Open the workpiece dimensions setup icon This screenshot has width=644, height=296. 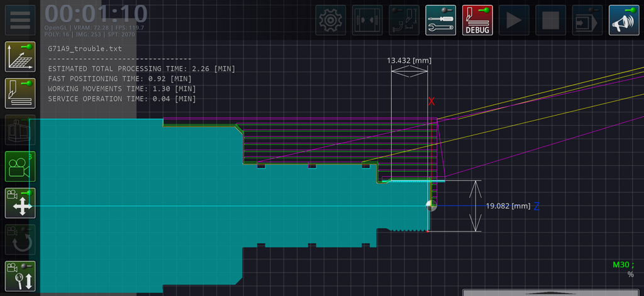[367, 20]
